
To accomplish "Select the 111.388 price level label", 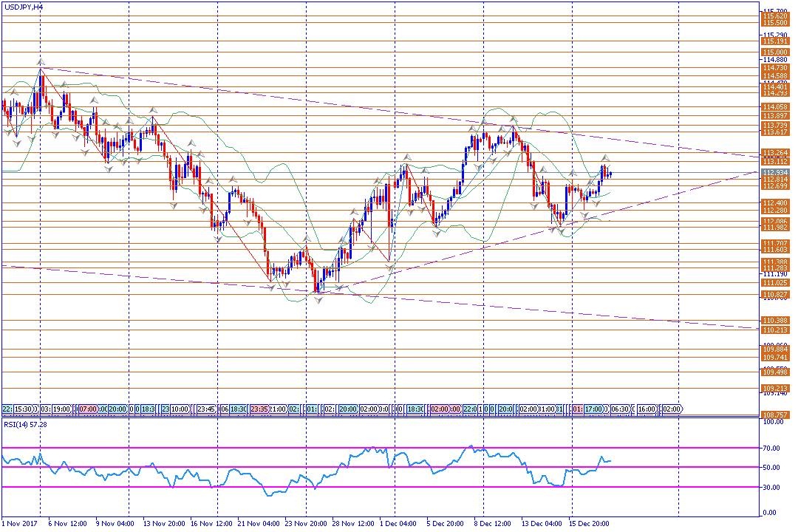I will pos(775,262).
